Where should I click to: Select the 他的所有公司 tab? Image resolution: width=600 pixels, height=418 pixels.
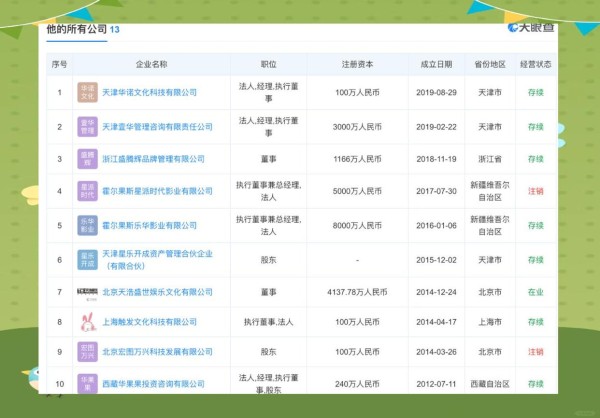[77, 29]
